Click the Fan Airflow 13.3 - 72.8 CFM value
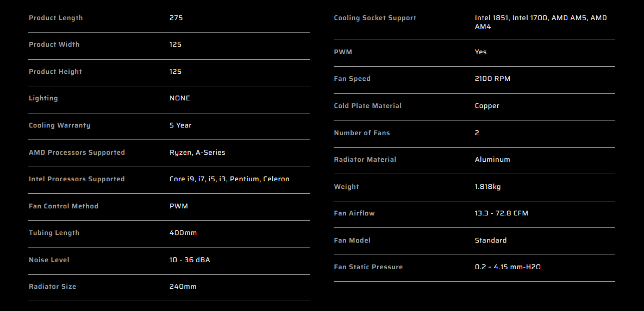Viewport: 644px width, 311px height. 502,213
